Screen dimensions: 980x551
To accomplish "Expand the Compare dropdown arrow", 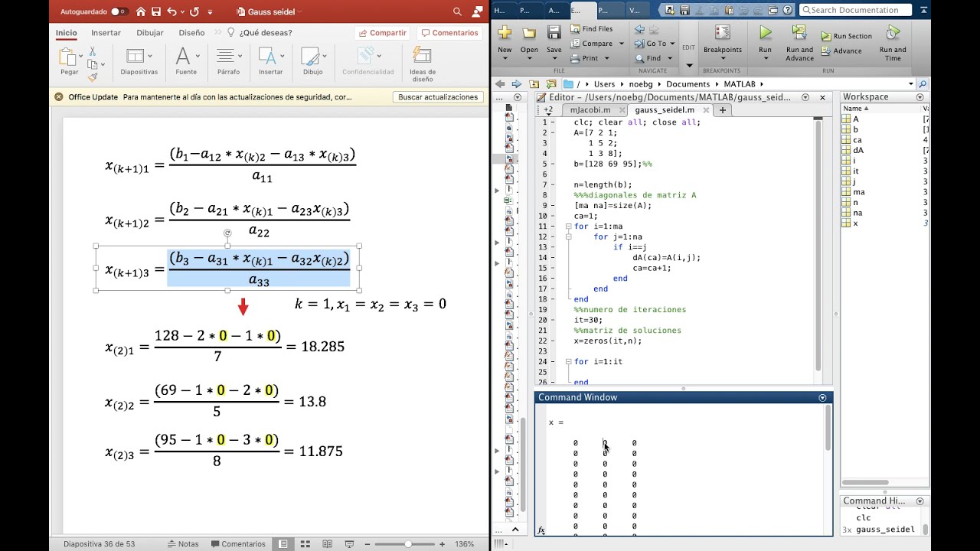I will click(x=622, y=44).
